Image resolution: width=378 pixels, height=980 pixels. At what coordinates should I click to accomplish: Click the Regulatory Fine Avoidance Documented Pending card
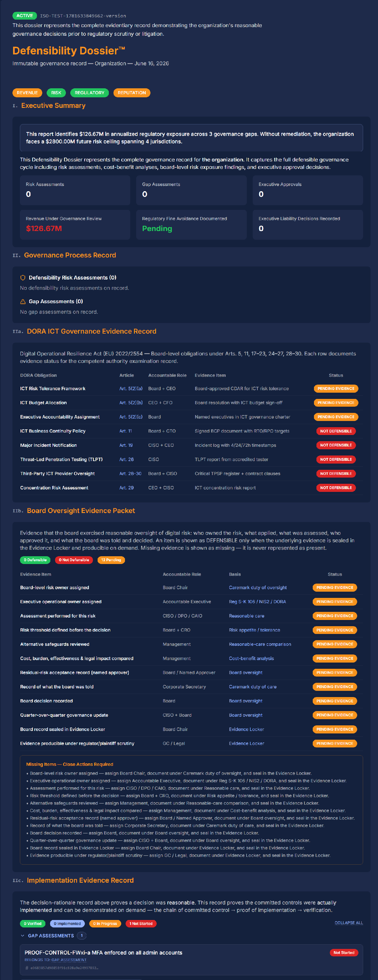pos(191,224)
